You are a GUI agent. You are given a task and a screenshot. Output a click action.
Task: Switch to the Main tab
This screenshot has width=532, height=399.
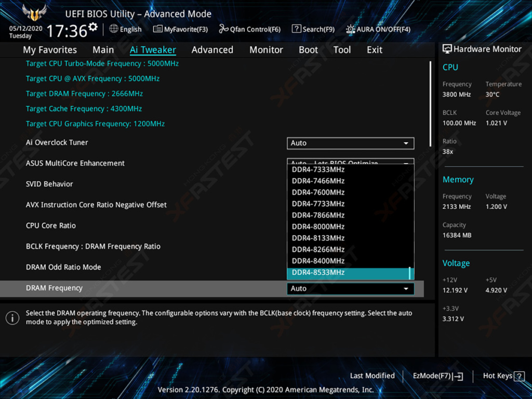point(103,50)
